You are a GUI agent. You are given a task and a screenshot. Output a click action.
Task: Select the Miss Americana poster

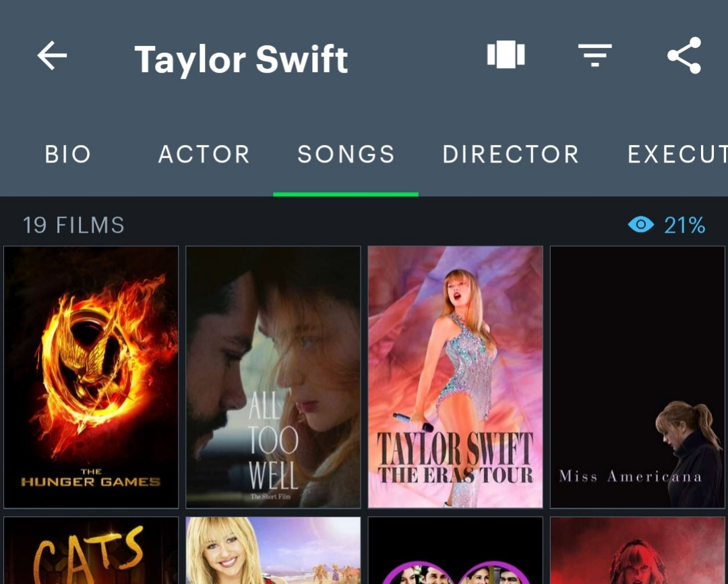point(638,376)
